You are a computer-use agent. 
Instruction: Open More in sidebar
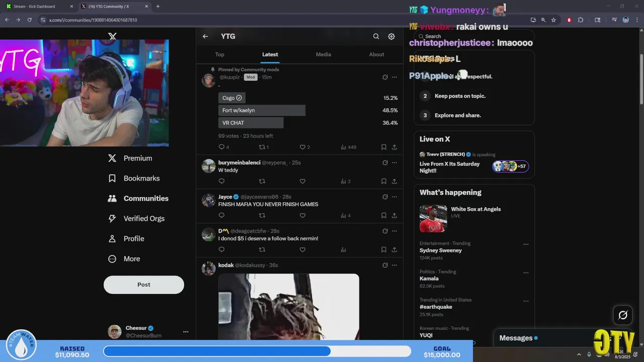tap(124, 258)
